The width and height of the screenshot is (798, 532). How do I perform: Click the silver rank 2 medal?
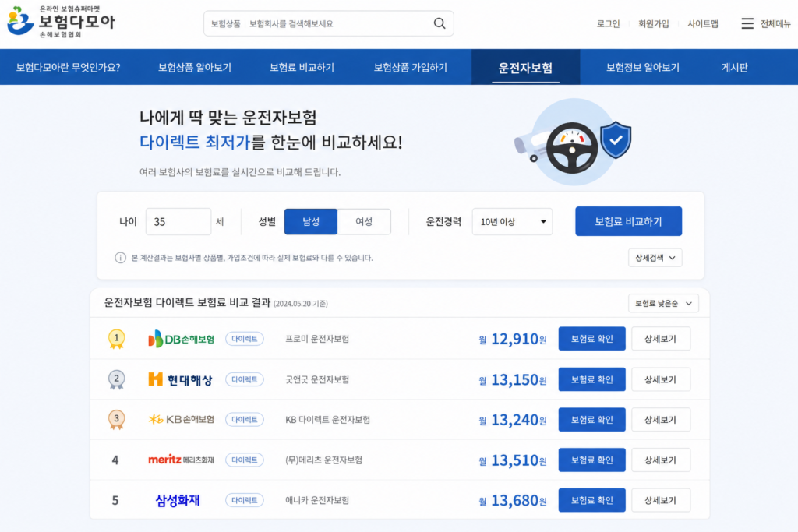(x=117, y=379)
